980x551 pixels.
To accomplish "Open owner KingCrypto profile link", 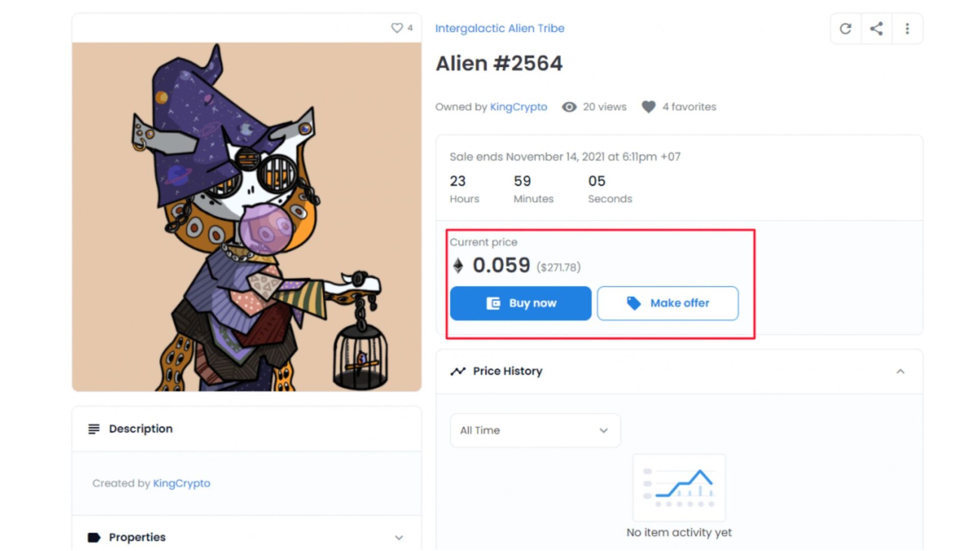I will [x=518, y=107].
